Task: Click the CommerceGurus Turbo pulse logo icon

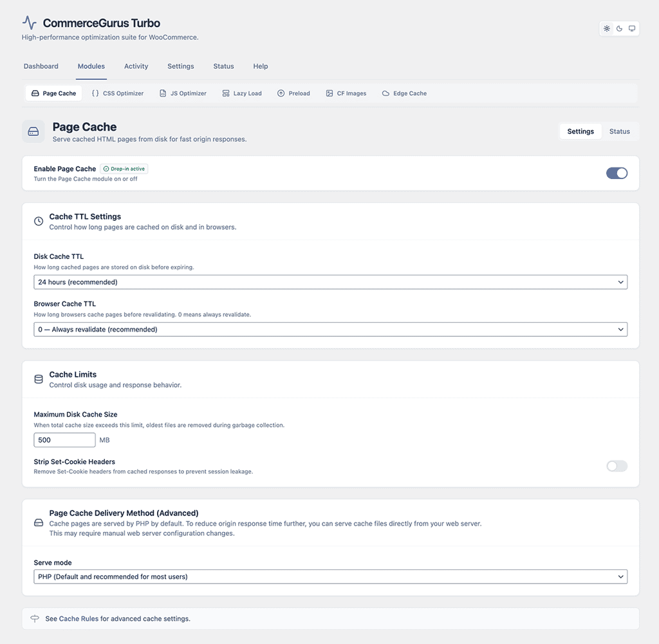Action: coord(30,23)
